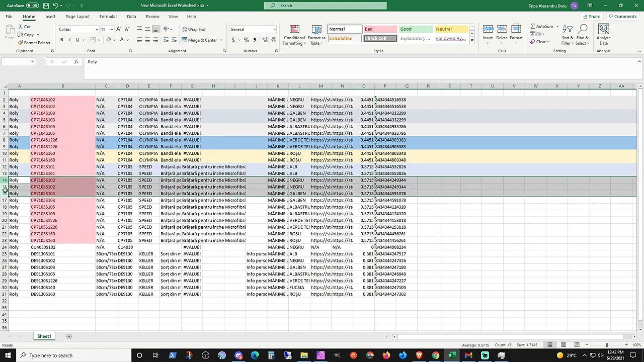644x362 pixels.
Task: Click the New Sheet plus icon
Action: pos(69,336)
